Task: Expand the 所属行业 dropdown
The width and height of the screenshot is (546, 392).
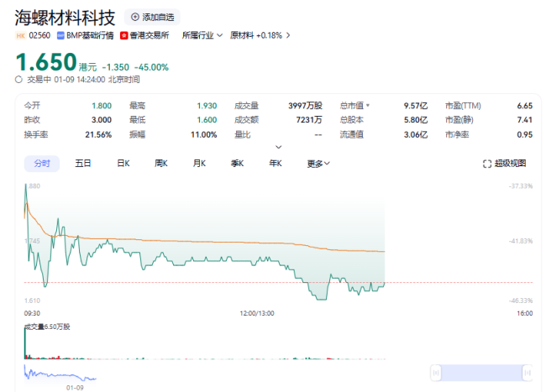Action: [202, 35]
